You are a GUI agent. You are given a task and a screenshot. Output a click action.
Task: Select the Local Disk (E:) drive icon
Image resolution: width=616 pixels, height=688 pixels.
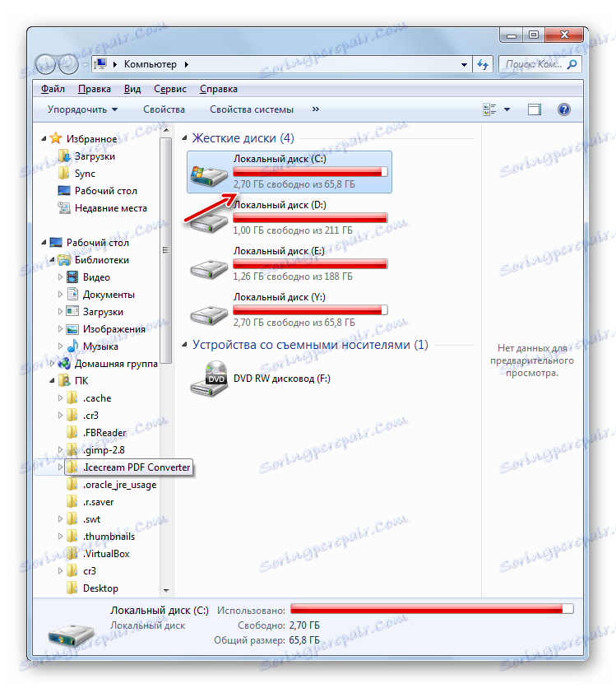tap(209, 268)
